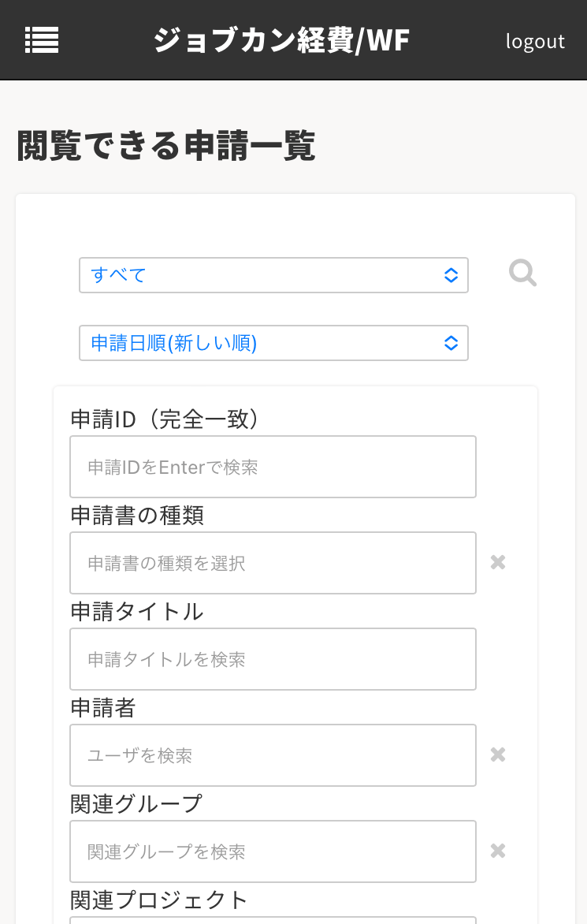Click the 関連グループを検索 input box
The width and height of the screenshot is (587, 924).
[x=273, y=851]
